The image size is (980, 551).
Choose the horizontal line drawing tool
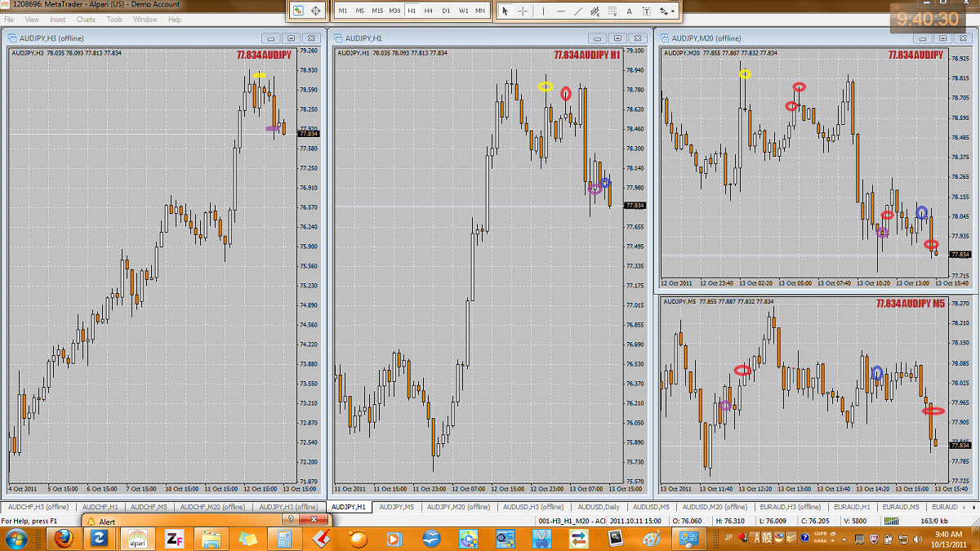(560, 11)
